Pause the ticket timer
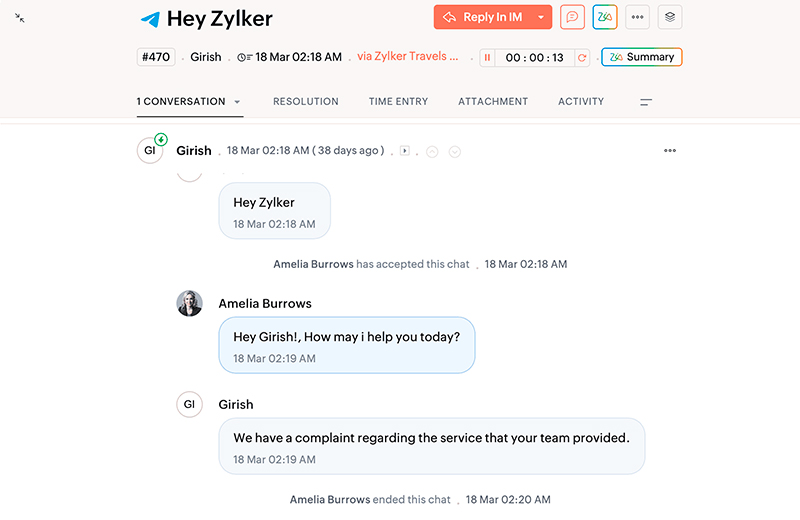This screenshot has height=520, width=800. pyautogui.click(x=487, y=57)
